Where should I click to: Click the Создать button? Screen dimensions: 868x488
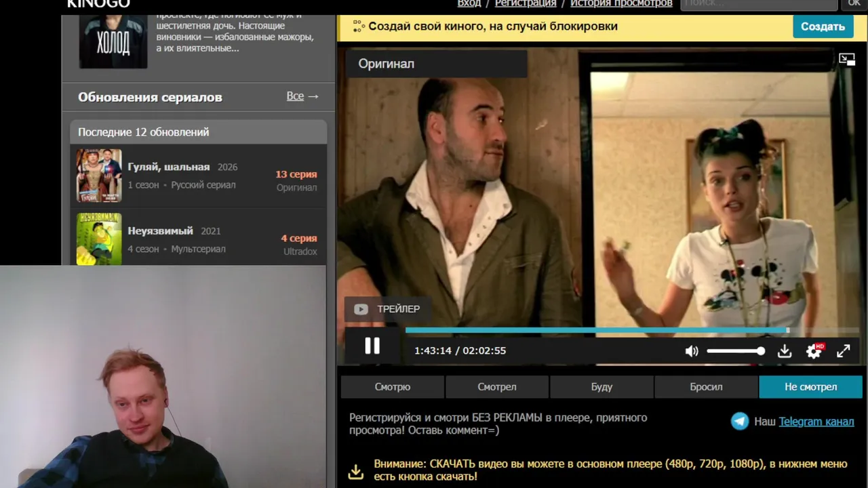pos(823,26)
